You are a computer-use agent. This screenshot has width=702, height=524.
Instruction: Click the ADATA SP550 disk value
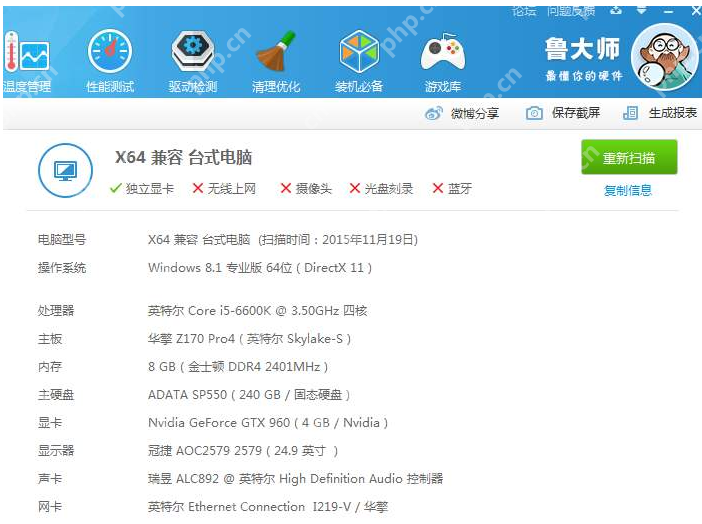point(249,395)
